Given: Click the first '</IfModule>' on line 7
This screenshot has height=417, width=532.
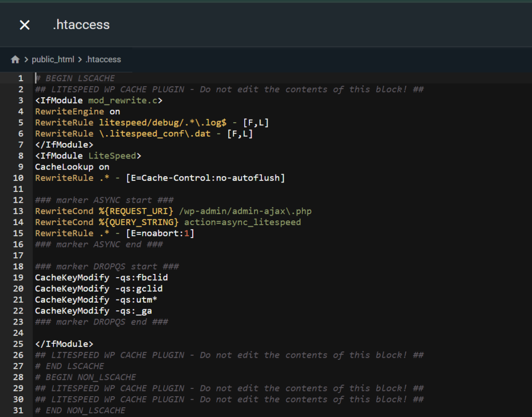Looking at the screenshot, I should coord(64,145).
